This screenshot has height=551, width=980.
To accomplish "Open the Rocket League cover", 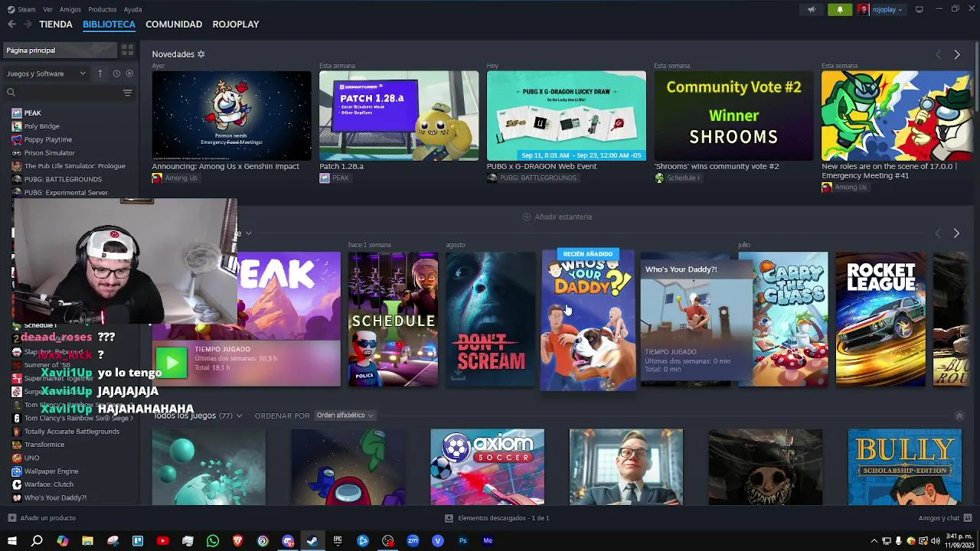I will (880, 319).
